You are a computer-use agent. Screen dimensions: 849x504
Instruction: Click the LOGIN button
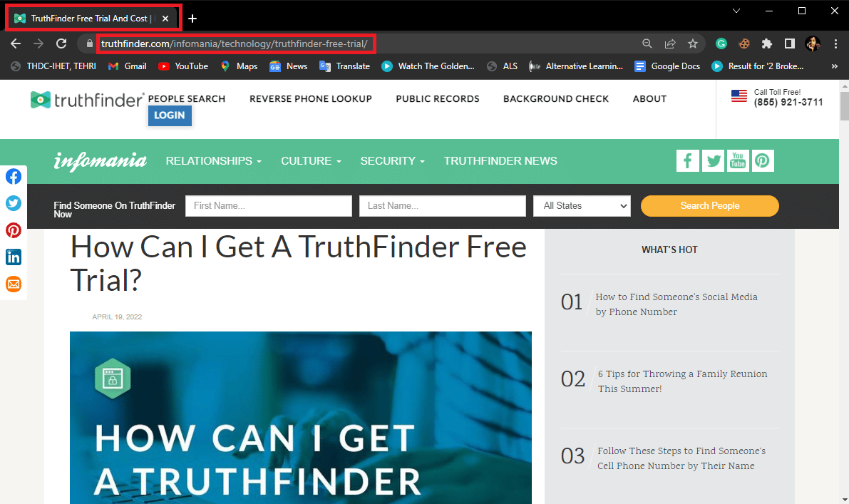click(170, 115)
